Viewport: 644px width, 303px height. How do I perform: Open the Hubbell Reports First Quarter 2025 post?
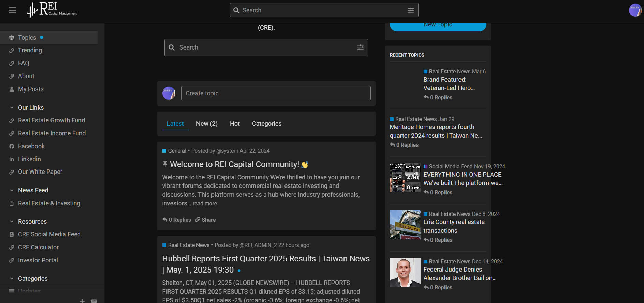pyautogui.click(x=266, y=264)
